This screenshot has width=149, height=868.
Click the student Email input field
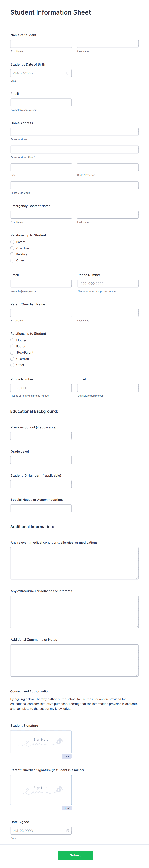pyautogui.click(x=41, y=102)
